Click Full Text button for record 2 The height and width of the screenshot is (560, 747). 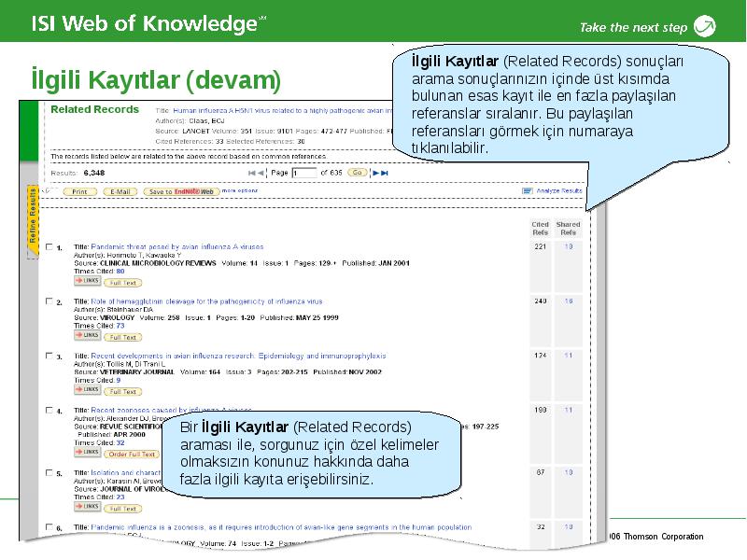click(x=123, y=337)
